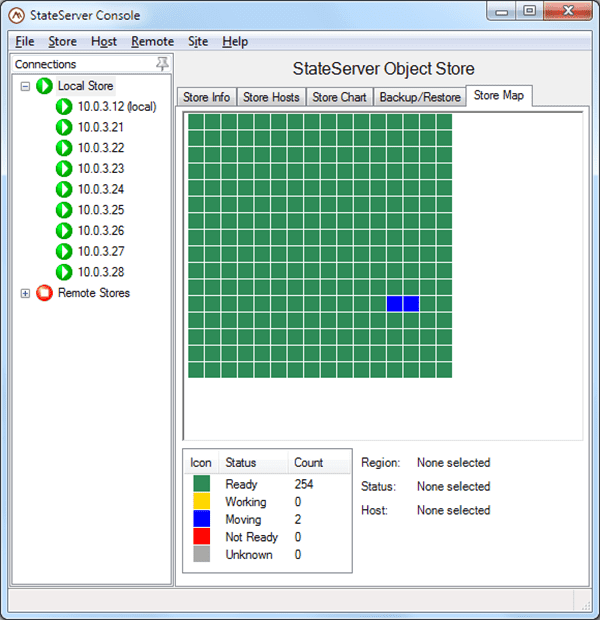600x620 pixels.
Task: Click the Status column header
Action: click(x=253, y=463)
